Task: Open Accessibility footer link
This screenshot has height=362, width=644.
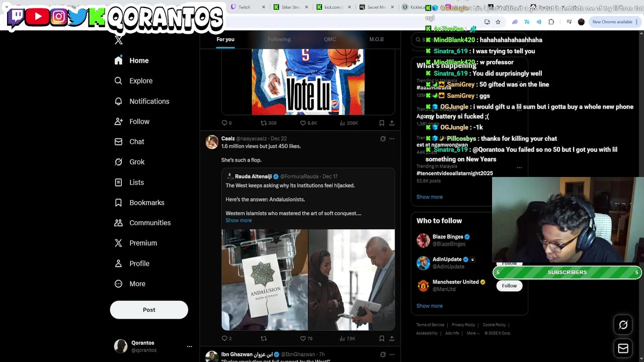Action: [427, 333]
